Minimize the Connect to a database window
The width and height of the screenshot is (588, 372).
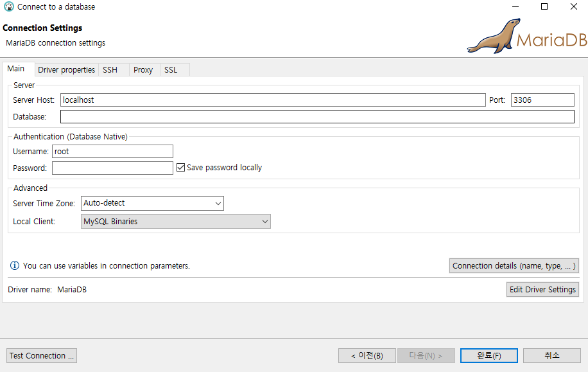pos(515,6)
